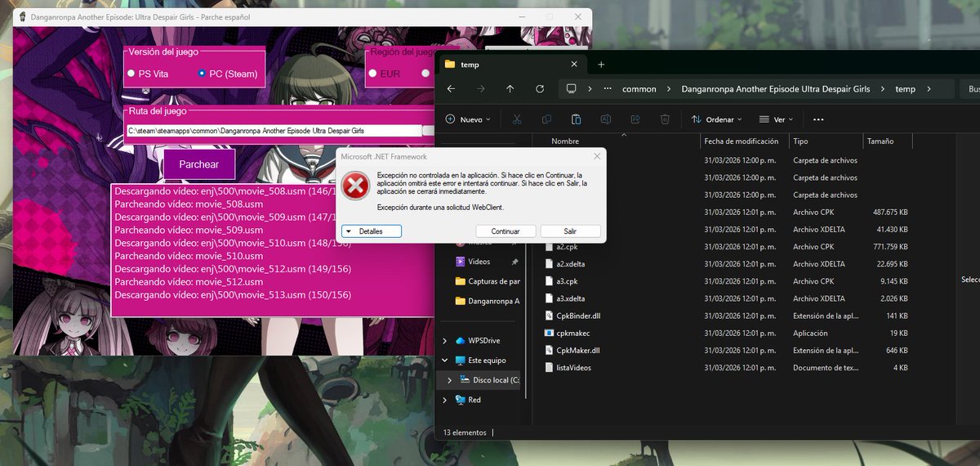This screenshot has height=466, width=980.
Task: Open the See more (…) toolbar menu
Action: [x=818, y=119]
